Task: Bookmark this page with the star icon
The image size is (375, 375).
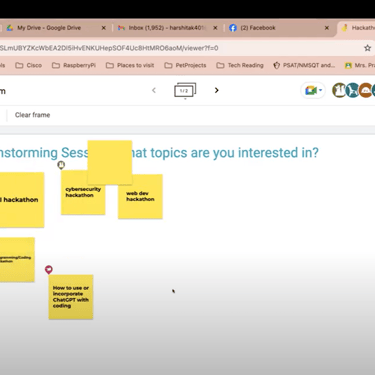Action: (367, 48)
